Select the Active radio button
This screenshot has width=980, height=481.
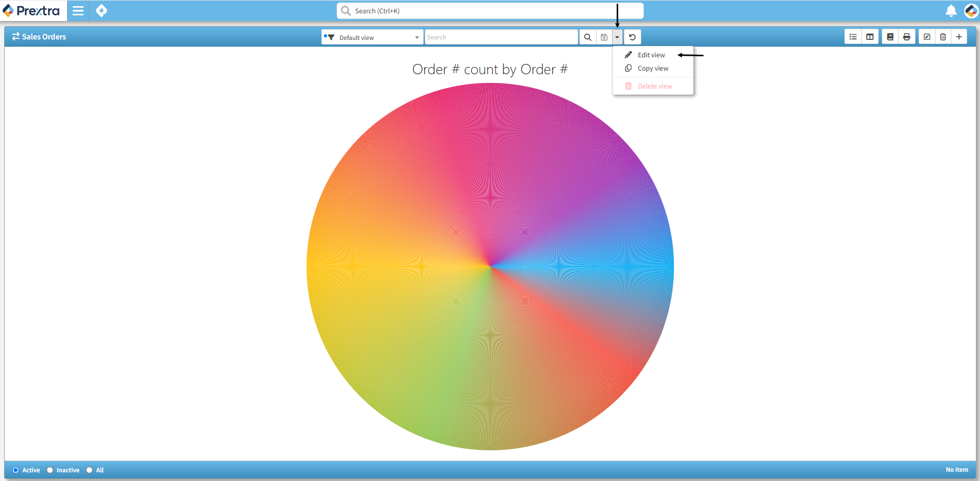(x=16, y=470)
